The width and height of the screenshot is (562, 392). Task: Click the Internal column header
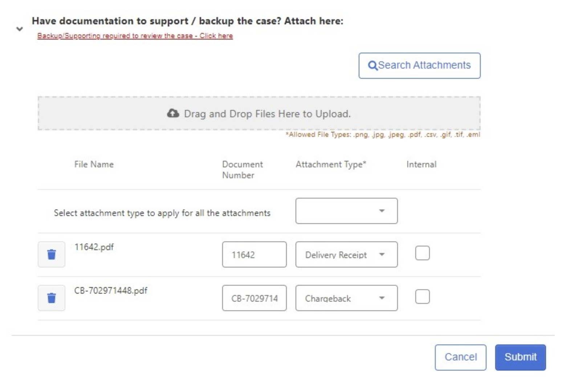[x=421, y=164]
